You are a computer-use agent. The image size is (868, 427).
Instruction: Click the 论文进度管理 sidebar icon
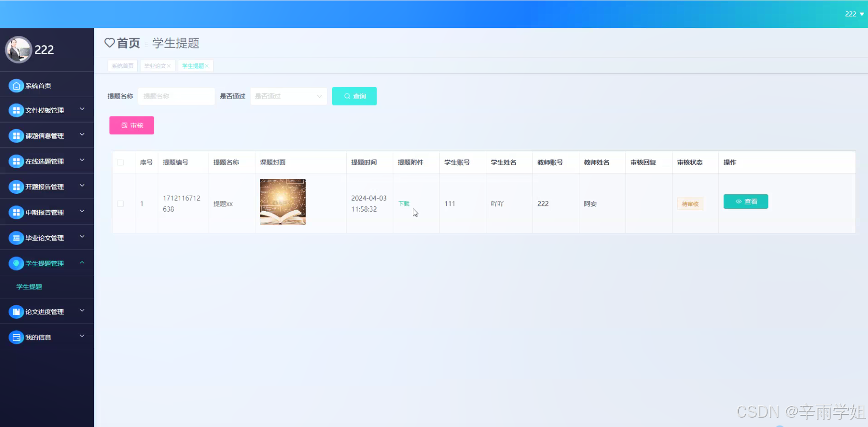[x=17, y=311]
